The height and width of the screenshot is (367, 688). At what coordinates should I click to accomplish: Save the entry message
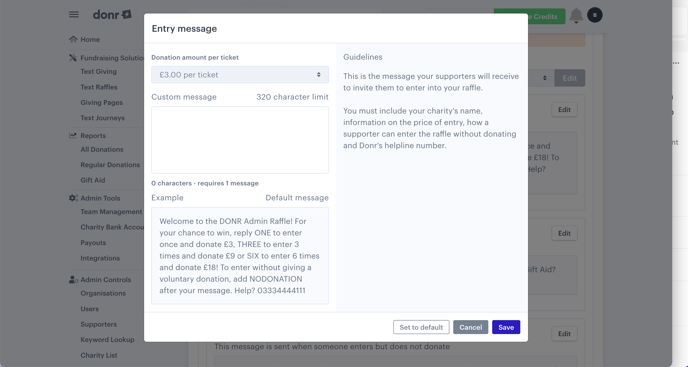(x=506, y=327)
